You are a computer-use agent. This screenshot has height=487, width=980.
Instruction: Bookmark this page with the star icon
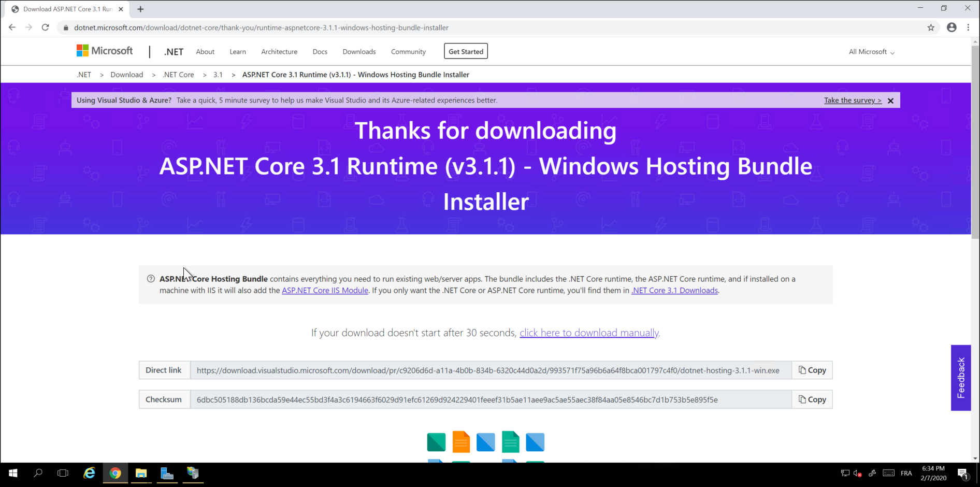click(x=931, y=27)
